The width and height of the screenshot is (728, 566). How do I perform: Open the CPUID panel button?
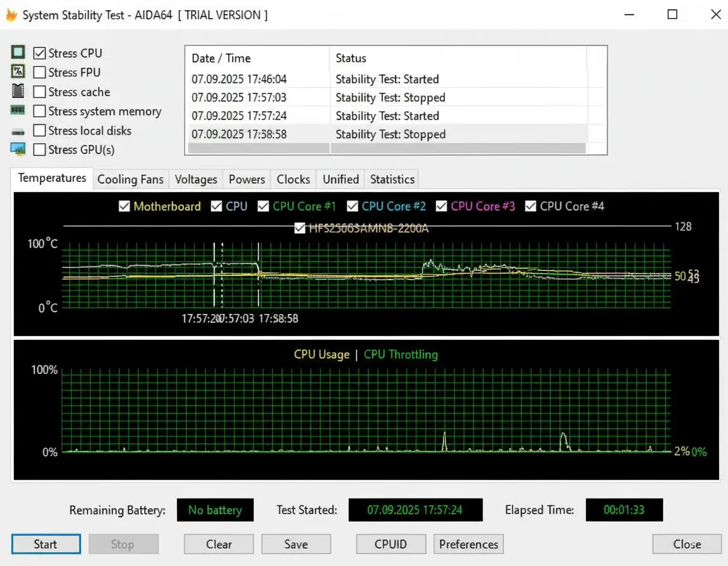391,544
